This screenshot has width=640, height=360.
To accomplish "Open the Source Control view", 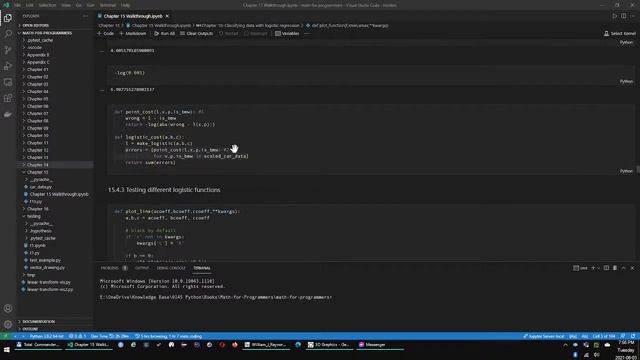I will coord(8,50).
